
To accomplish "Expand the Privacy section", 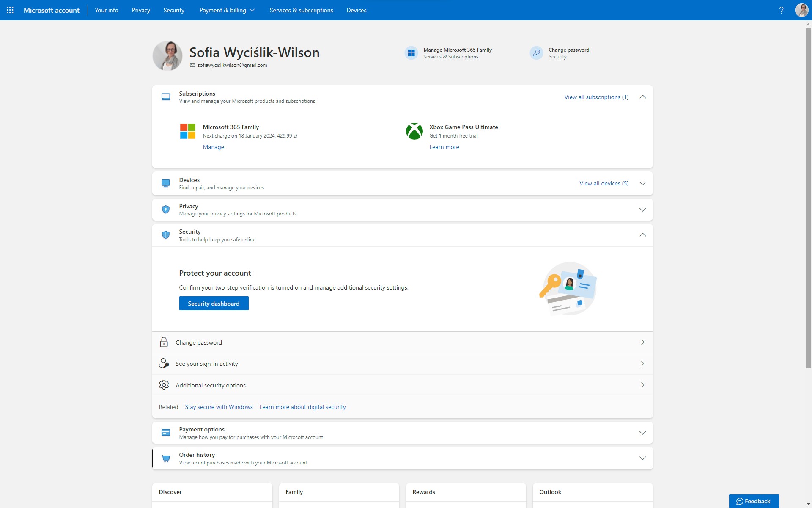I will tap(642, 210).
